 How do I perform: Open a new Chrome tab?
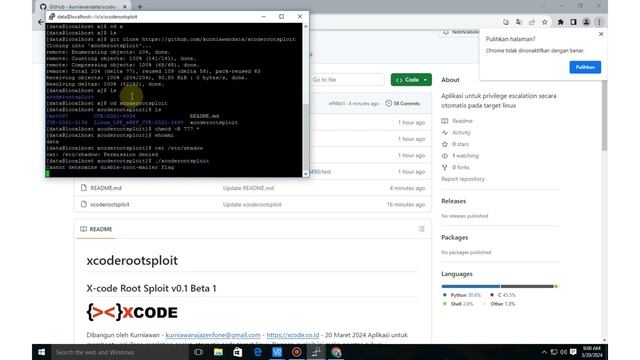(140, 7)
